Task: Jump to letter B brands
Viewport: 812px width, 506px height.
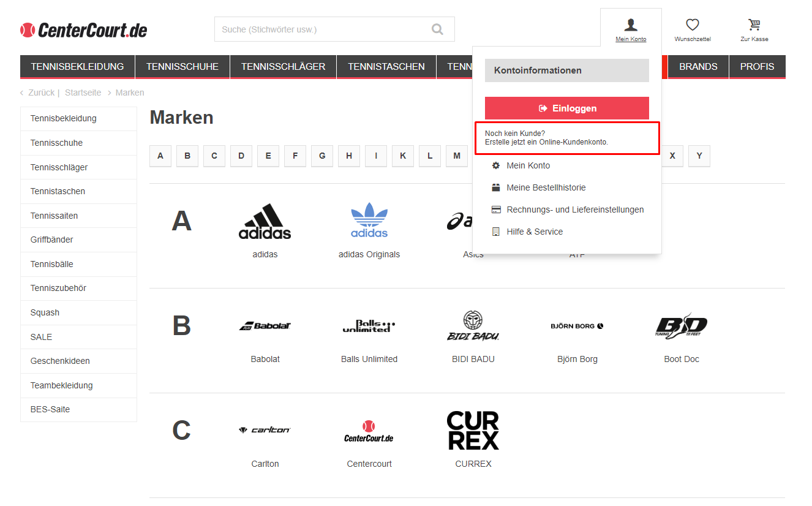Action: click(187, 156)
